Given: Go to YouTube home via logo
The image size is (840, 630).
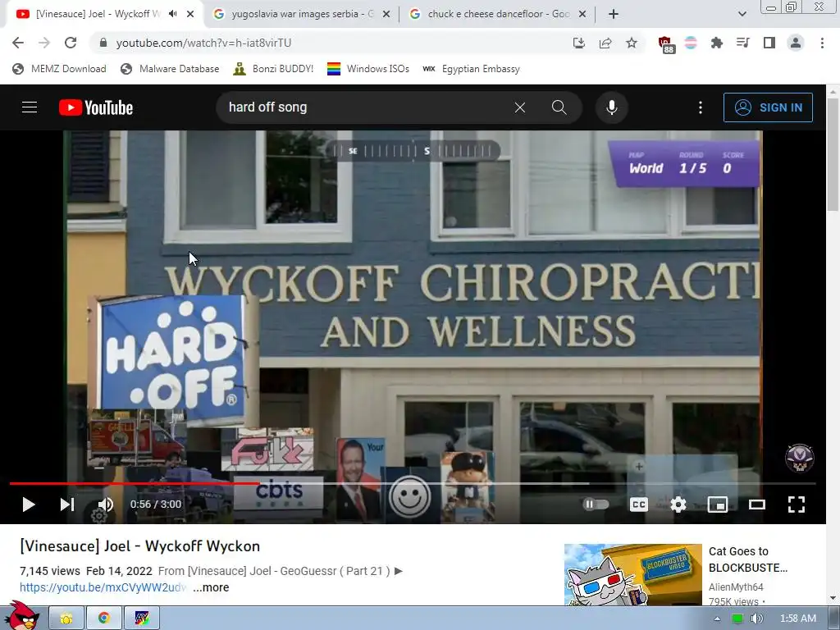Looking at the screenshot, I should coord(96,107).
